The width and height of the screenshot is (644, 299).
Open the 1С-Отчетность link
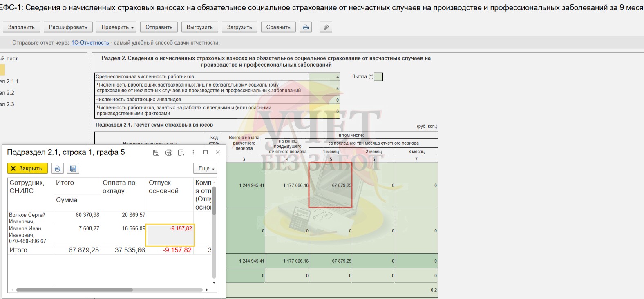coord(90,42)
